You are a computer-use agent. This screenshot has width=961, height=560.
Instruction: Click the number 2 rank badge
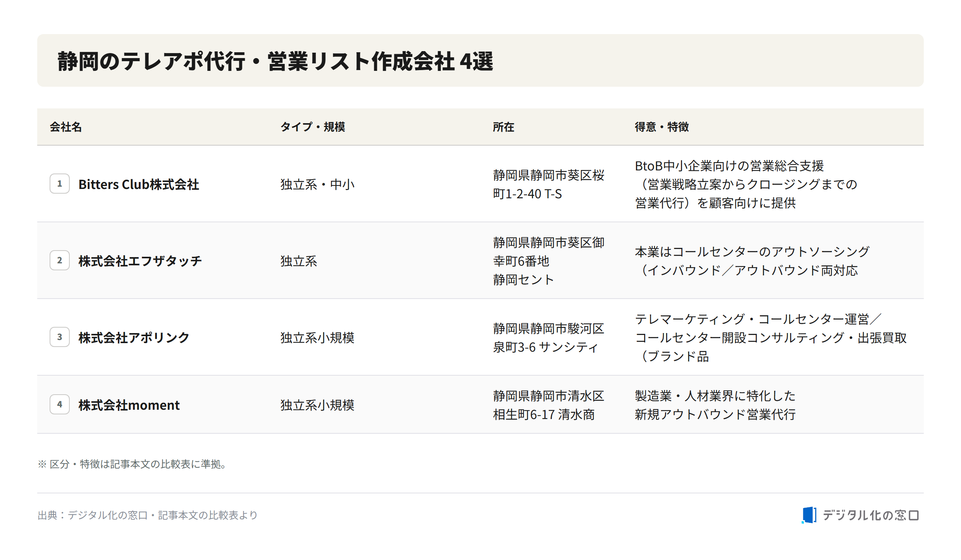pos(60,260)
